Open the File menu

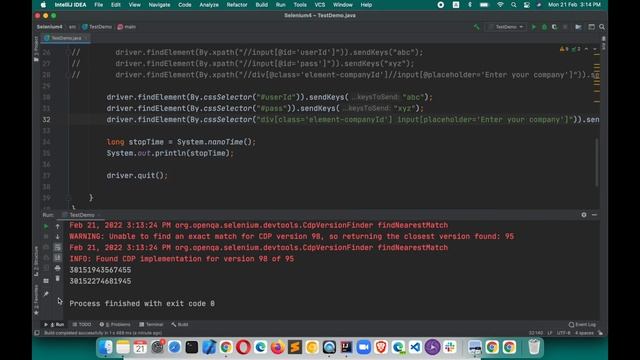pos(98,5)
